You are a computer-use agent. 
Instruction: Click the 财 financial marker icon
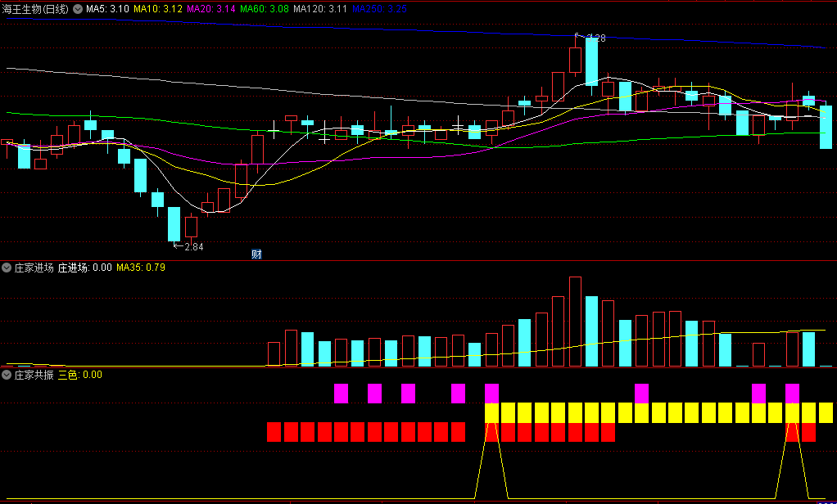(x=257, y=254)
